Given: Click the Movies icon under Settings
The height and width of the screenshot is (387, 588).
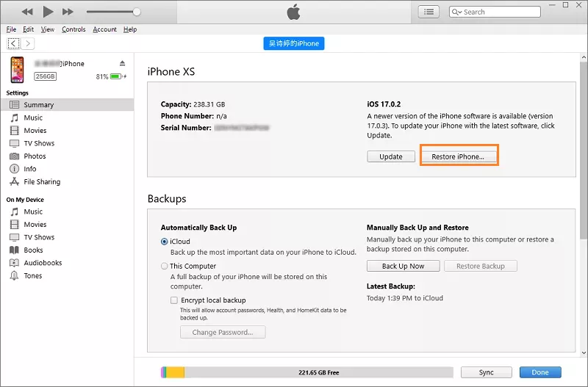Looking at the screenshot, I should 14,131.
